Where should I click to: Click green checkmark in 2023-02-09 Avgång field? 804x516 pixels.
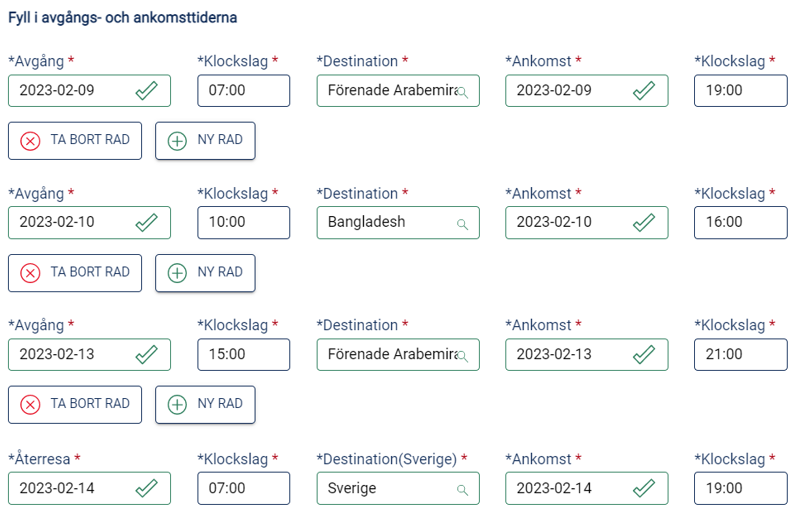[x=147, y=91]
